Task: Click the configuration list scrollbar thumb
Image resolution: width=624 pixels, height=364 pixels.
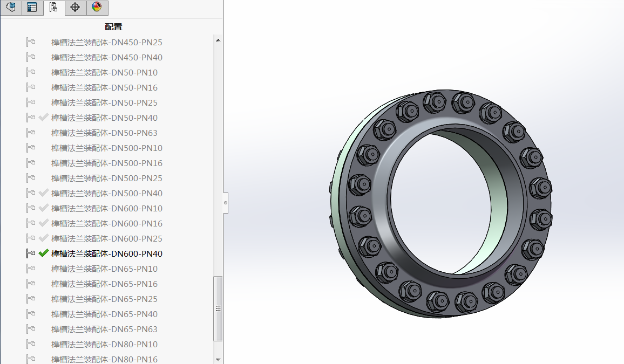Action: click(218, 309)
